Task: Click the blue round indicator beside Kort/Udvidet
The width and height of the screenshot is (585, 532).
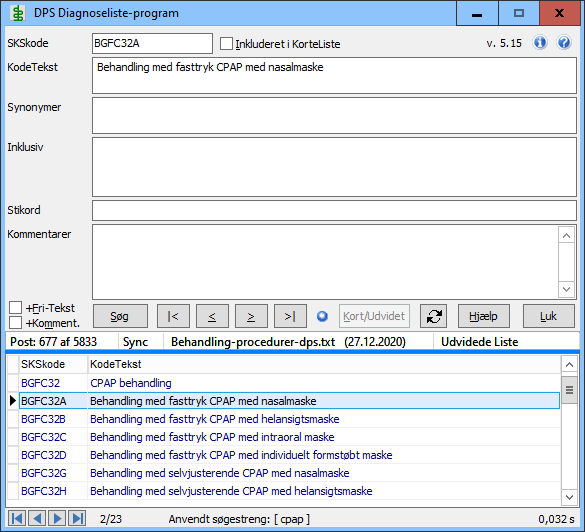Action: click(x=322, y=316)
